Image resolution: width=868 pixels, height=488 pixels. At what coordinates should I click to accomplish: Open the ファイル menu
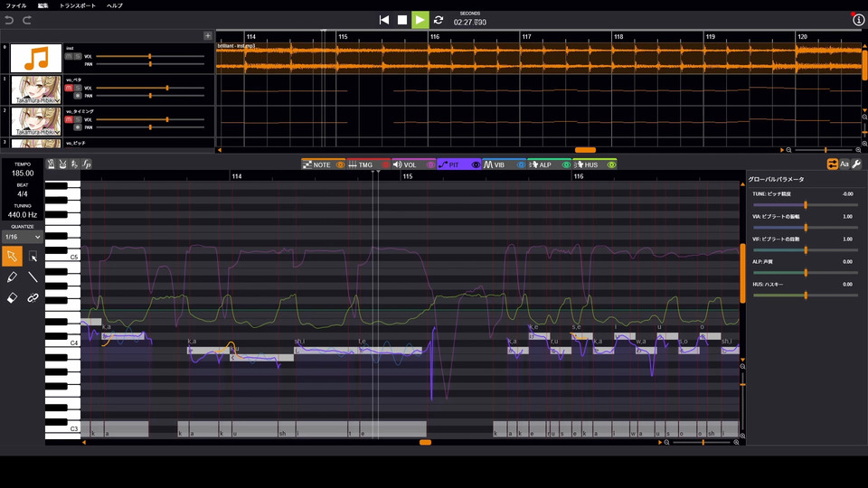[x=16, y=5]
